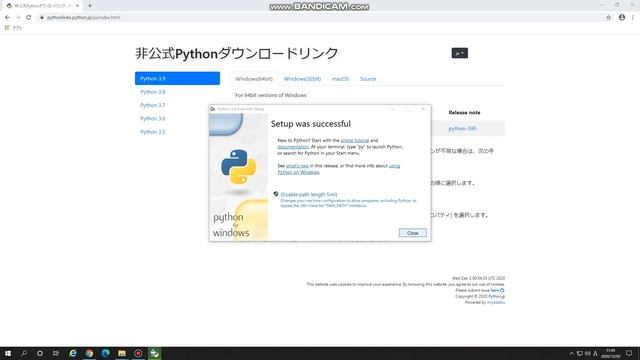
Task: Switch to Python installer in taskbar
Action: 154,353
